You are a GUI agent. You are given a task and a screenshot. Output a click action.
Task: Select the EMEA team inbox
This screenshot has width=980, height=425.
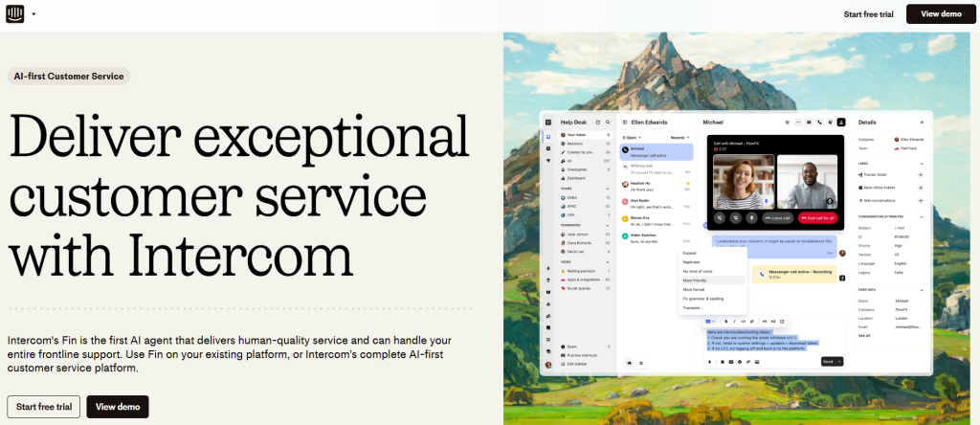585,197
